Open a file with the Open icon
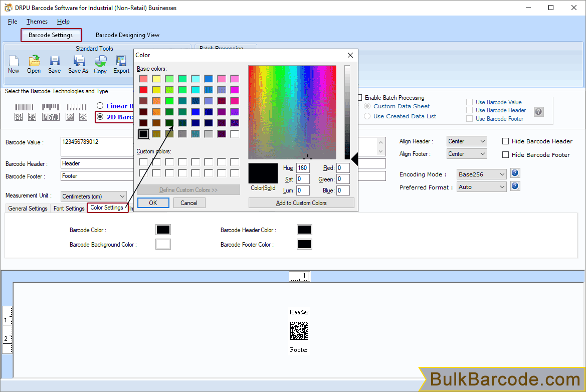Screen dimensions: 586x392 34,64
